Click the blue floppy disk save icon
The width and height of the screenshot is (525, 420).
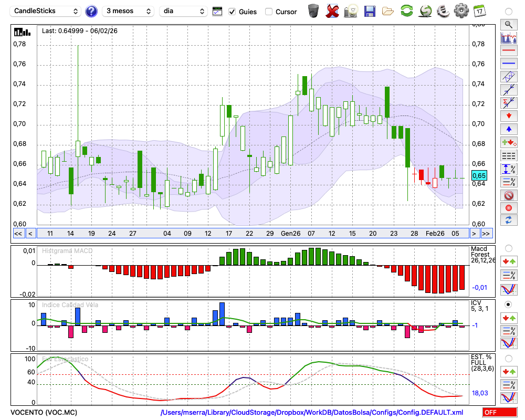pyautogui.click(x=370, y=11)
